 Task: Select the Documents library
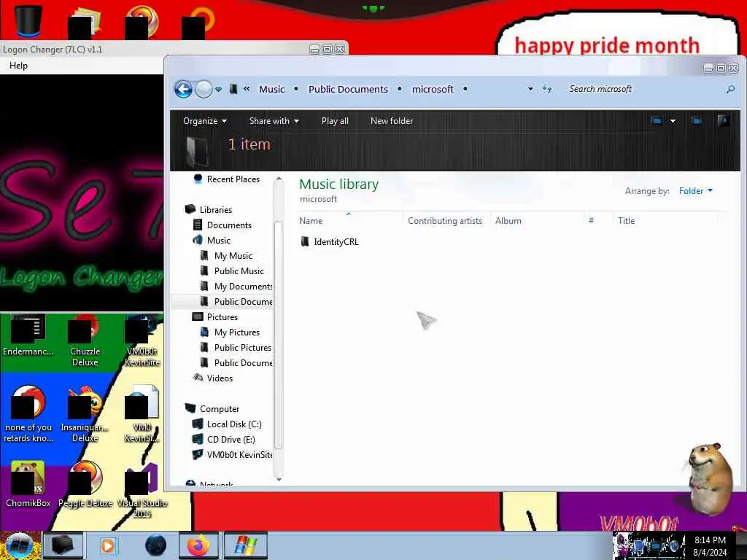coord(222,225)
